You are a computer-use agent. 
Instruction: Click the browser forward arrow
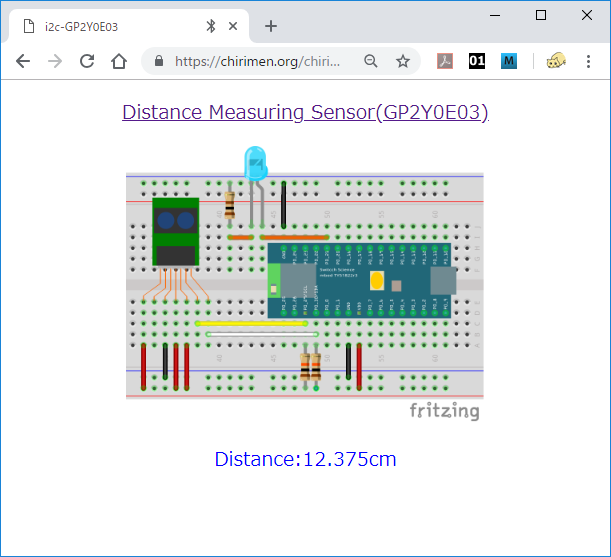55,61
